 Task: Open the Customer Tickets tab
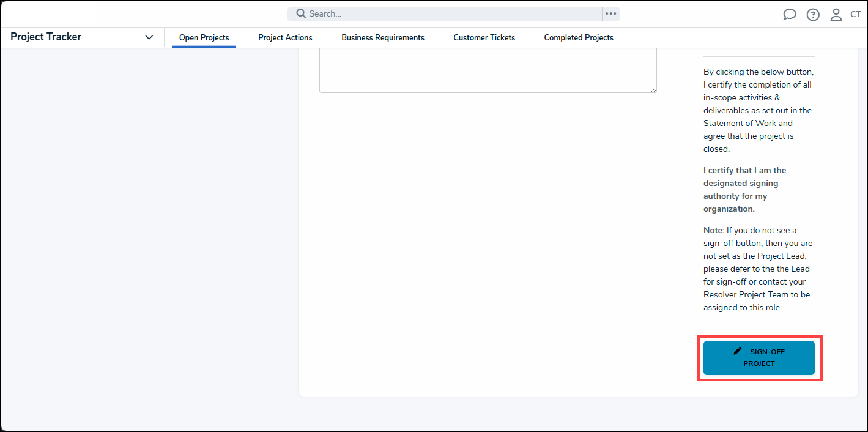coord(484,37)
